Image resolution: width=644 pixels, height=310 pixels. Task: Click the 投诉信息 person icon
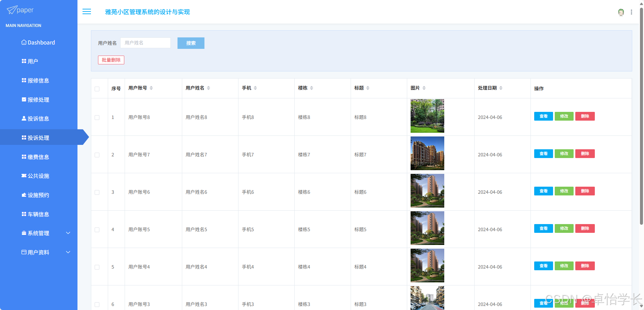tap(24, 118)
